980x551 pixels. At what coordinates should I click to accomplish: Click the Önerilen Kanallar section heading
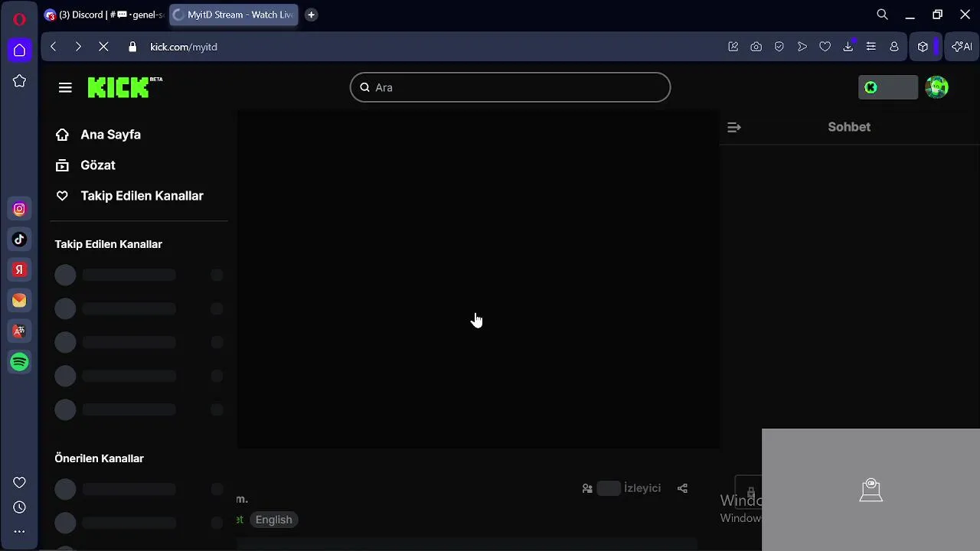coord(100,458)
